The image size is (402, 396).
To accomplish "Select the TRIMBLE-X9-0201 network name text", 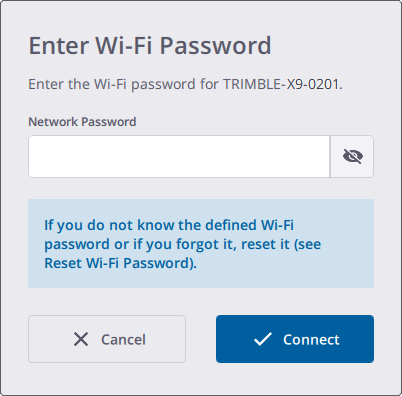I will 281,84.
